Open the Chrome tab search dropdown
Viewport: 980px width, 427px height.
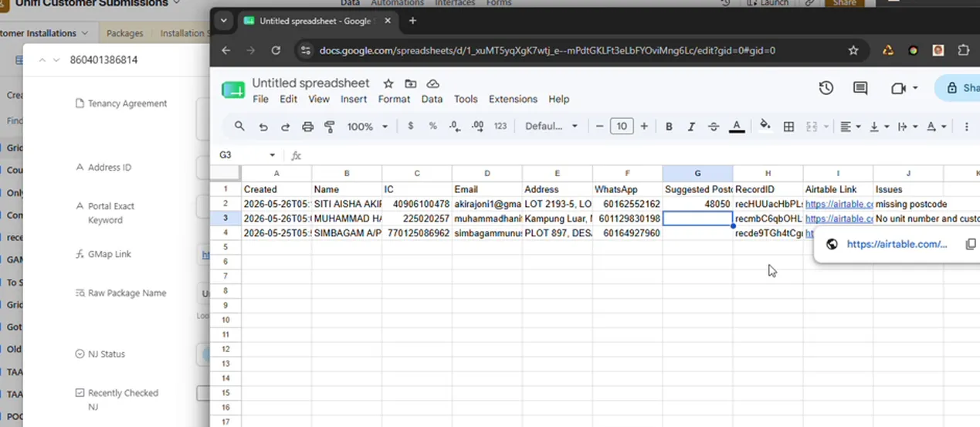[x=222, y=21]
